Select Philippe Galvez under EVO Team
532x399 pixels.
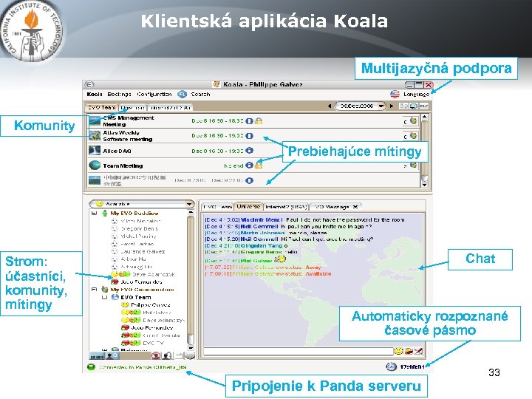click(151, 304)
